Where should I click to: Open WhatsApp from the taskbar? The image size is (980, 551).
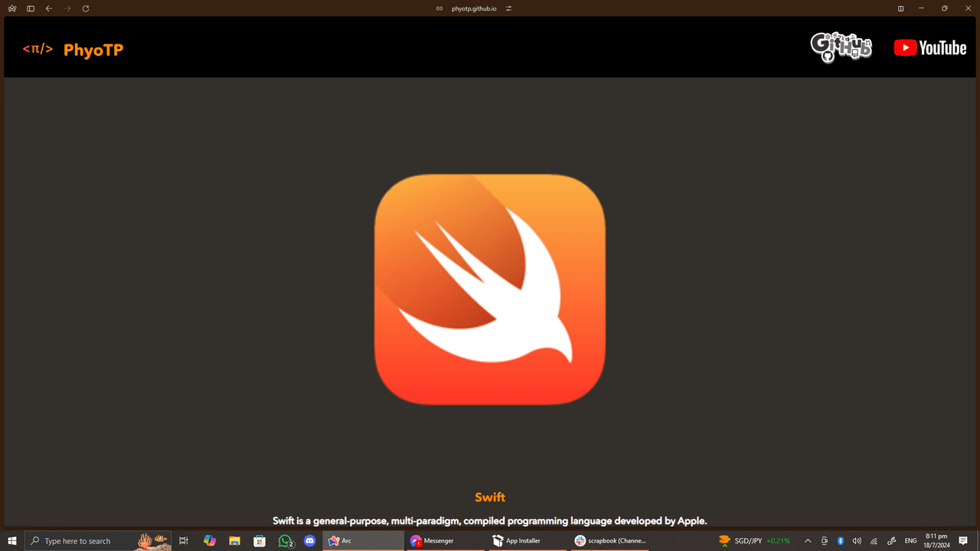pyautogui.click(x=286, y=541)
